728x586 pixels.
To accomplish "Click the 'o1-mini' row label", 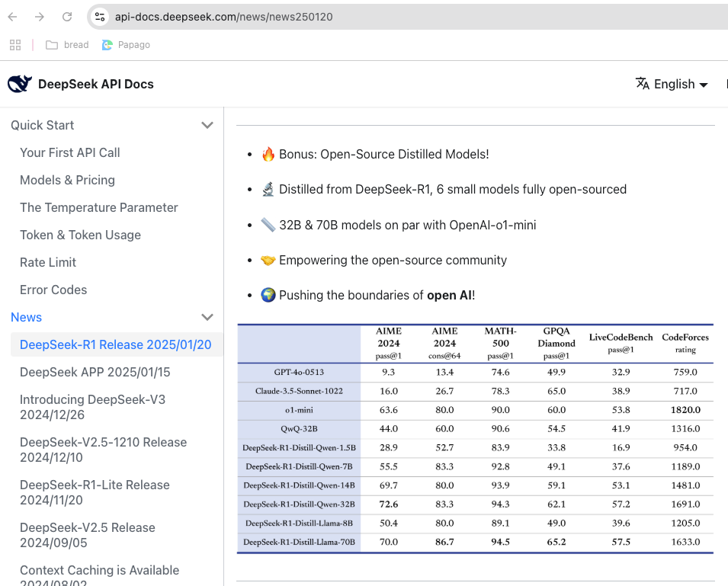I will [x=299, y=410].
